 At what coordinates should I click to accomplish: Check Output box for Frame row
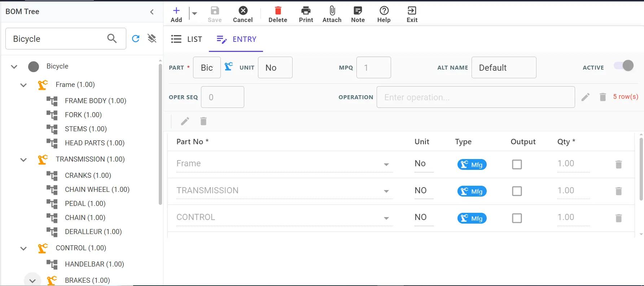click(517, 164)
